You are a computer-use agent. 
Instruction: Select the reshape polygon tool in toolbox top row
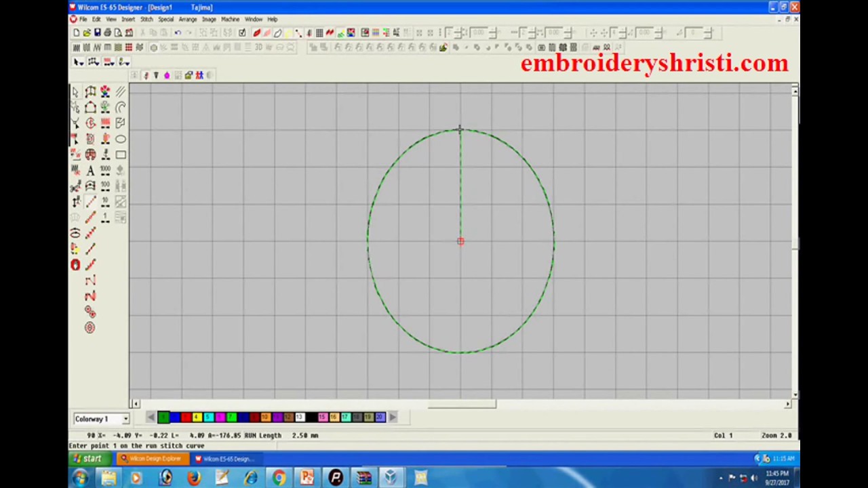[90, 91]
